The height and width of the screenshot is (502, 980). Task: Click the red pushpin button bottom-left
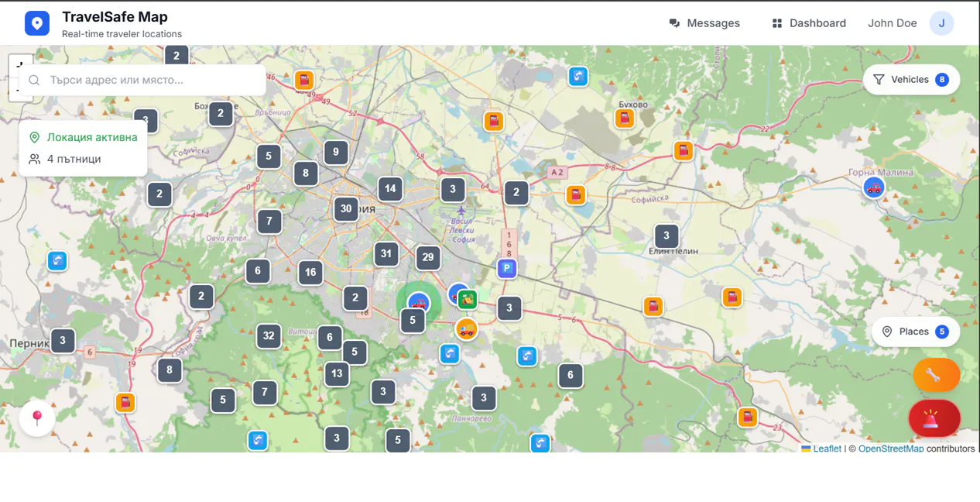37,418
